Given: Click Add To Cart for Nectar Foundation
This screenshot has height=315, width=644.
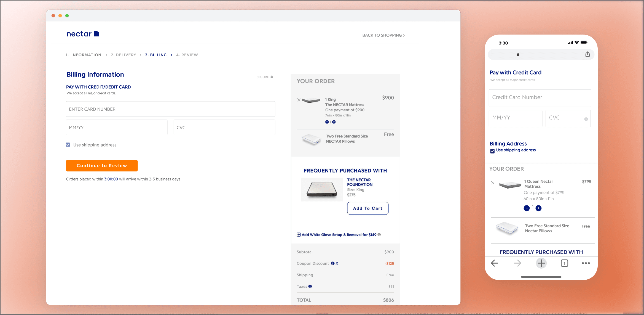Looking at the screenshot, I should tap(367, 208).
